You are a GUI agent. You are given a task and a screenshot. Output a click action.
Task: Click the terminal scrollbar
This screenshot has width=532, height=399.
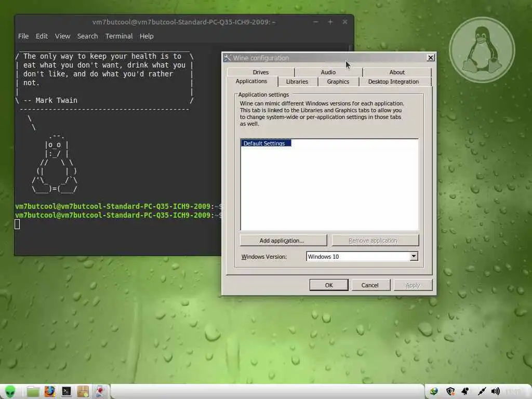point(351,47)
